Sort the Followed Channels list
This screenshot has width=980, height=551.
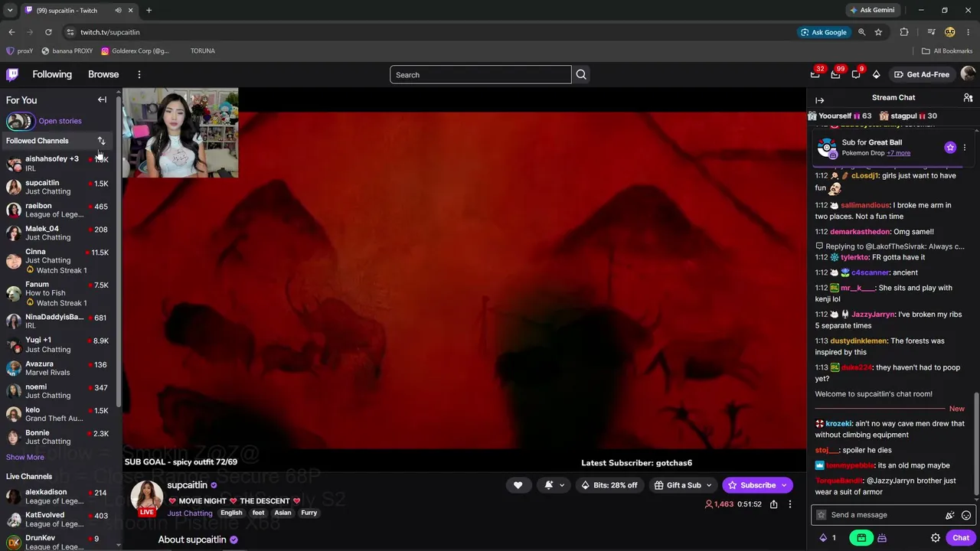(101, 141)
